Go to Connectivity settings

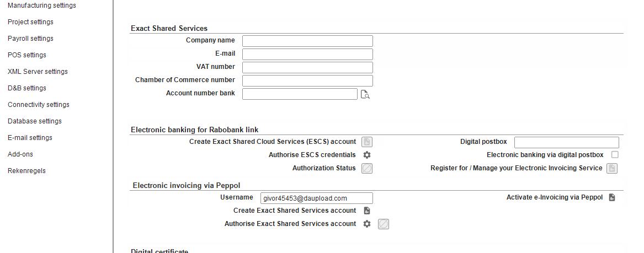pos(39,105)
